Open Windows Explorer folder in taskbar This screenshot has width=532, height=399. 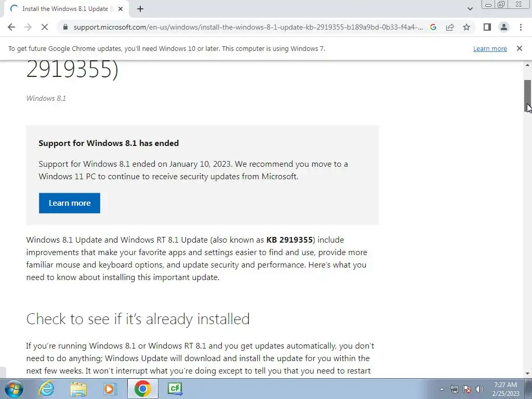point(78,389)
